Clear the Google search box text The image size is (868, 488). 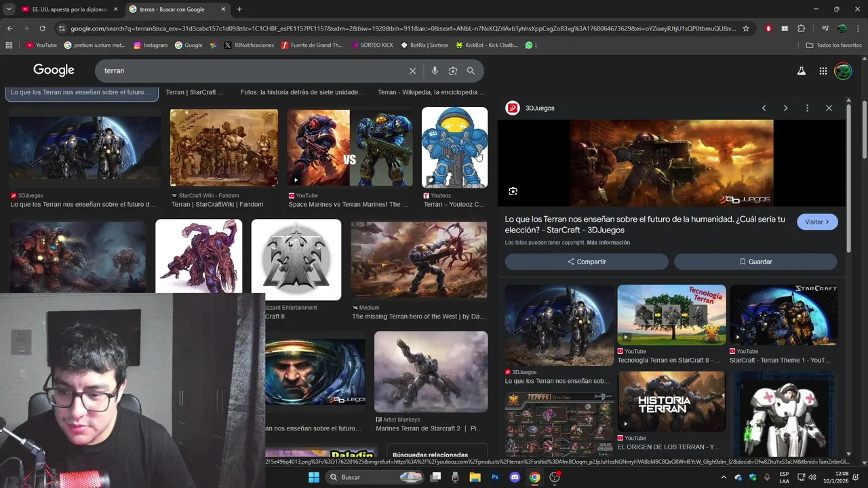click(412, 70)
